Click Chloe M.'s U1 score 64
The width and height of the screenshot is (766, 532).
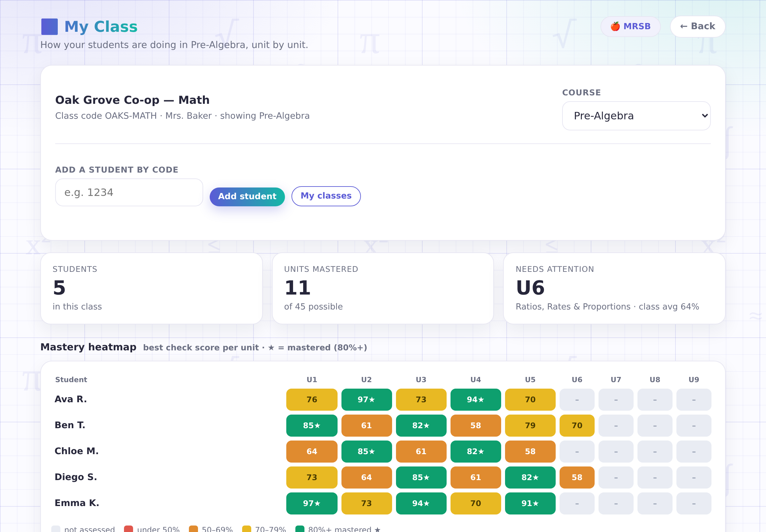[312, 452]
